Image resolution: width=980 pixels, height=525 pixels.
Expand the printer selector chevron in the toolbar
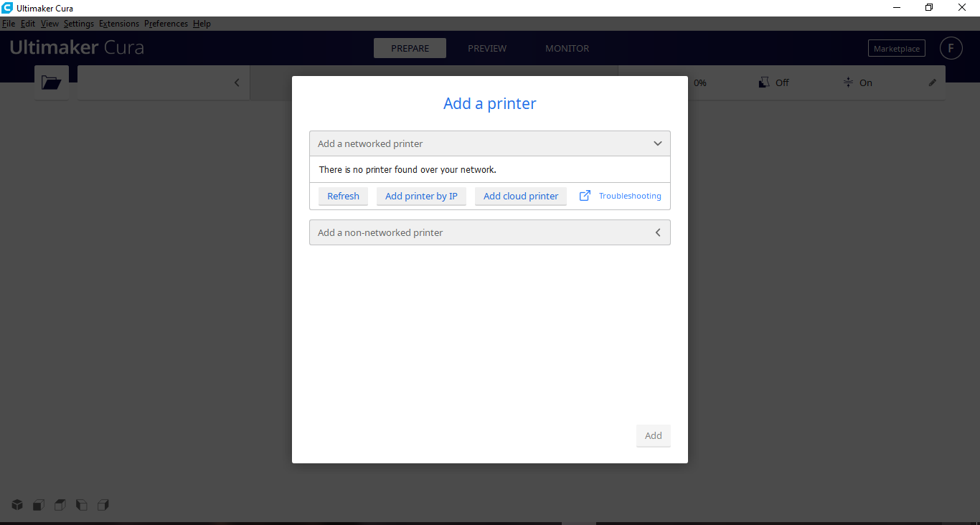237,82
